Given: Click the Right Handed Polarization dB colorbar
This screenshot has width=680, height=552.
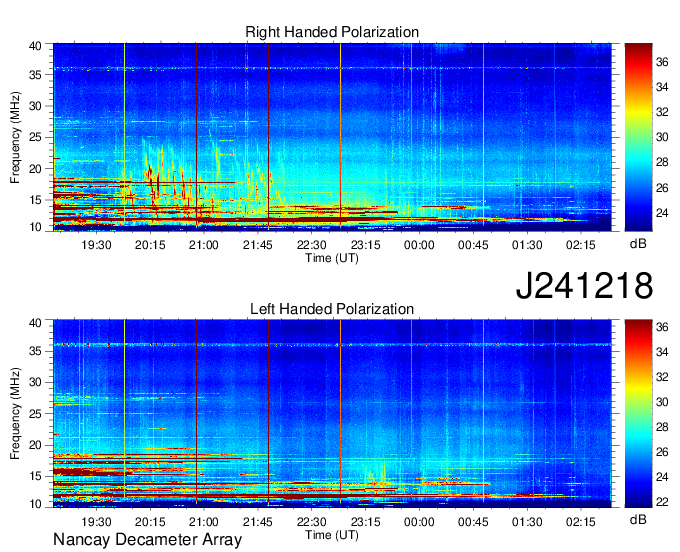Looking at the screenshot, I should point(638,137).
